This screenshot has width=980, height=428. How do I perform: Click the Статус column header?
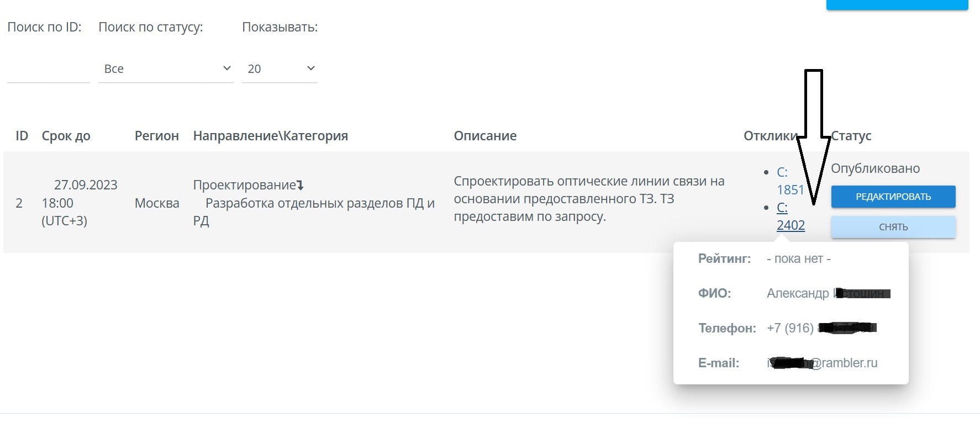point(851,136)
